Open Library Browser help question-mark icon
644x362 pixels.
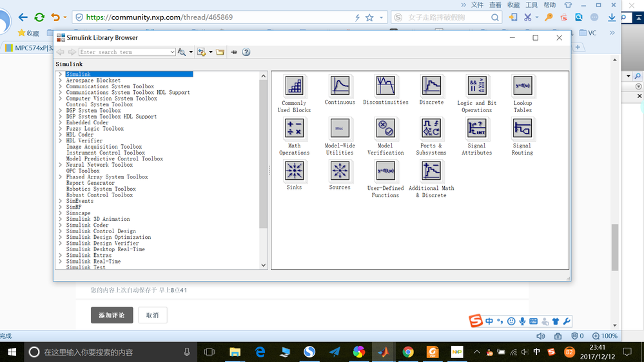(x=246, y=52)
